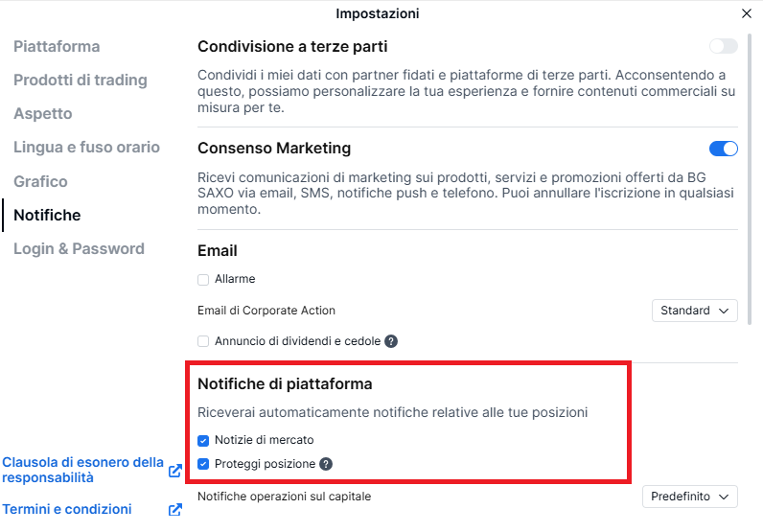The image size is (763, 532).
Task: Enable Condivisione a terze parti switch
Action: (724, 46)
